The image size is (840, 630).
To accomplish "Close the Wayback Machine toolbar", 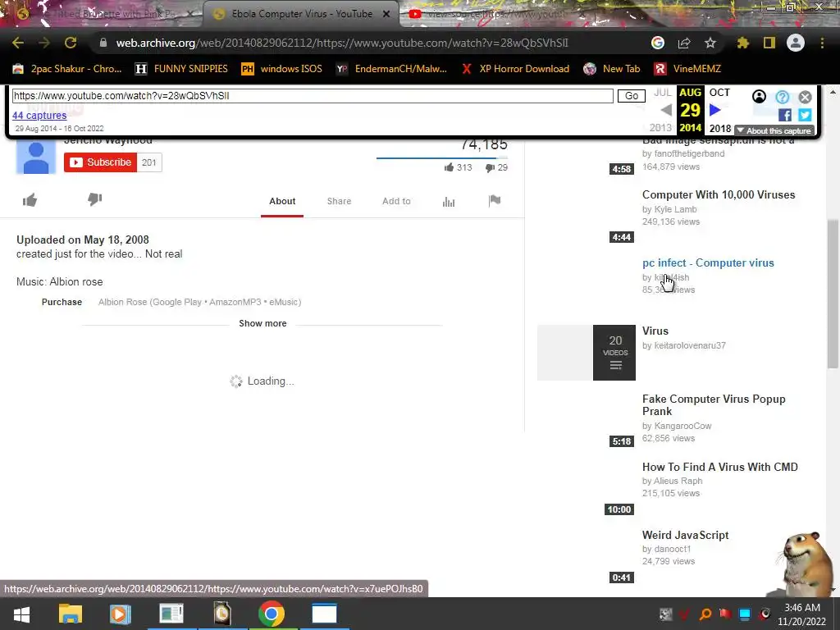I will point(806,97).
